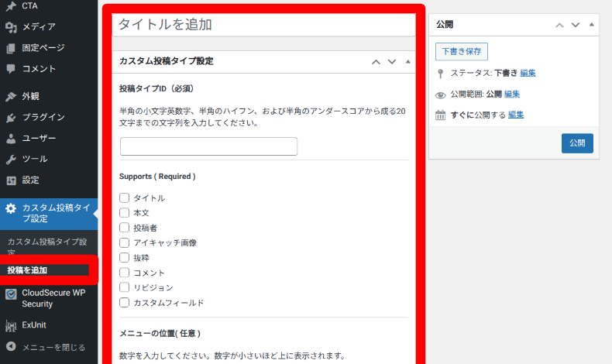Click the ExUnit logo icon
612x364 pixels.
pos(11,325)
